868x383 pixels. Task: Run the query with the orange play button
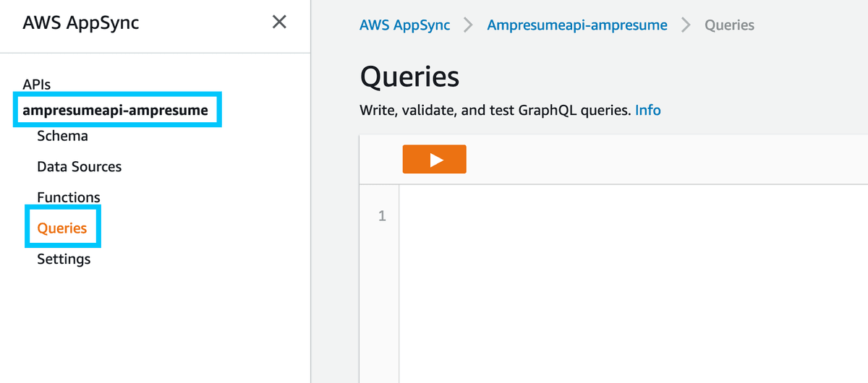(434, 160)
